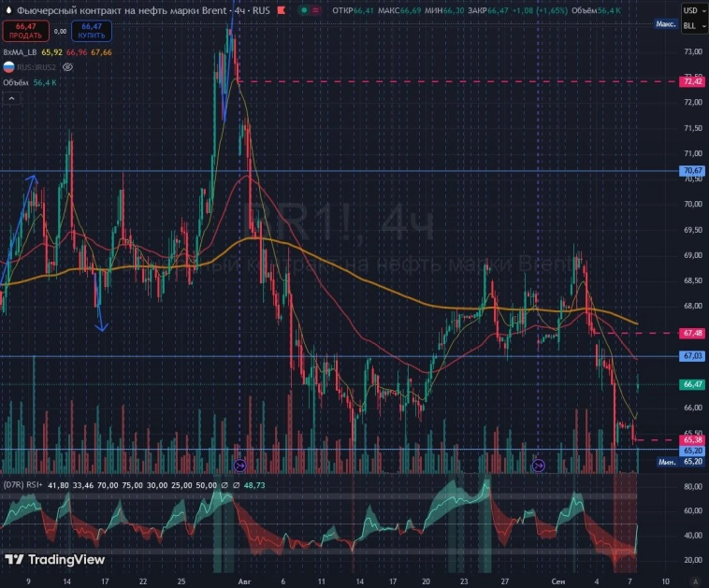This screenshot has height=588, width=709.
Task: Click the 72,42 red price label
Action: (x=692, y=82)
